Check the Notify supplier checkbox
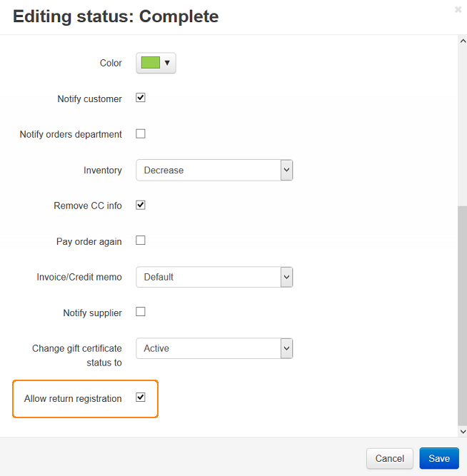 point(141,311)
